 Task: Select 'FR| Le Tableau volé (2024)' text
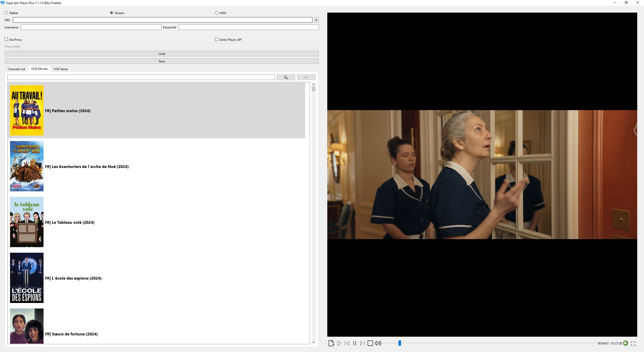pyautogui.click(x=70, y=223)
